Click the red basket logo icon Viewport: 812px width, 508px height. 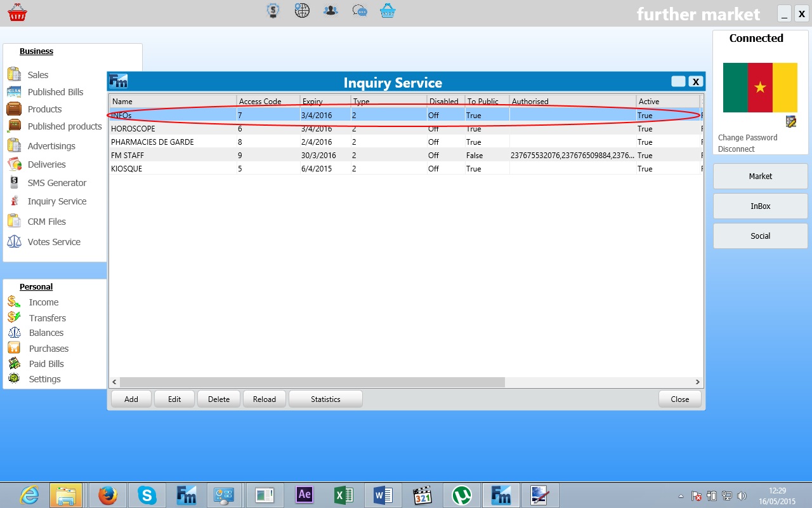(x=17, y=12)
